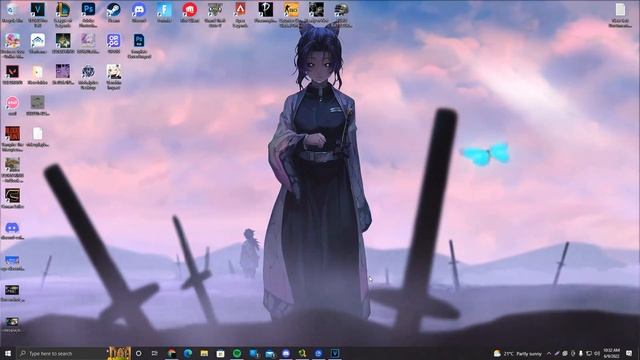Click the Windows Start button

click(8, 353)
